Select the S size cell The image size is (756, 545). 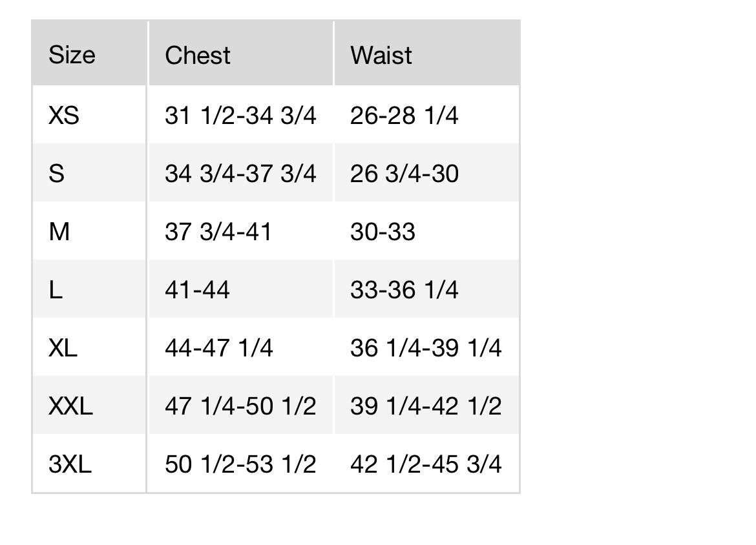click(57, 174)
